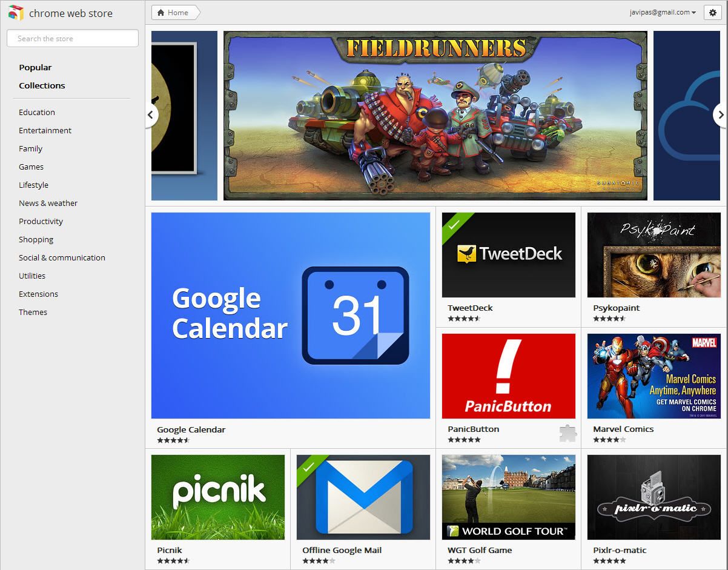Open the TweetDeck app thumbnail
This screenshot has height=570, width=728.
coord(508,255)
